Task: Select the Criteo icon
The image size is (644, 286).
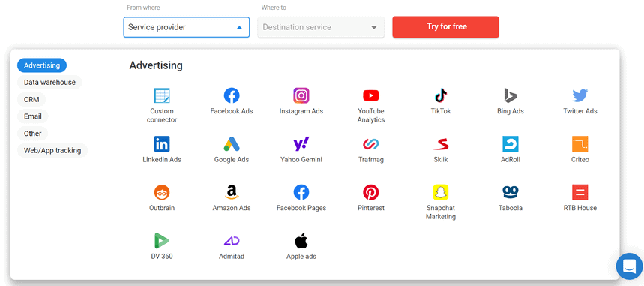Action: coord(580,144)
